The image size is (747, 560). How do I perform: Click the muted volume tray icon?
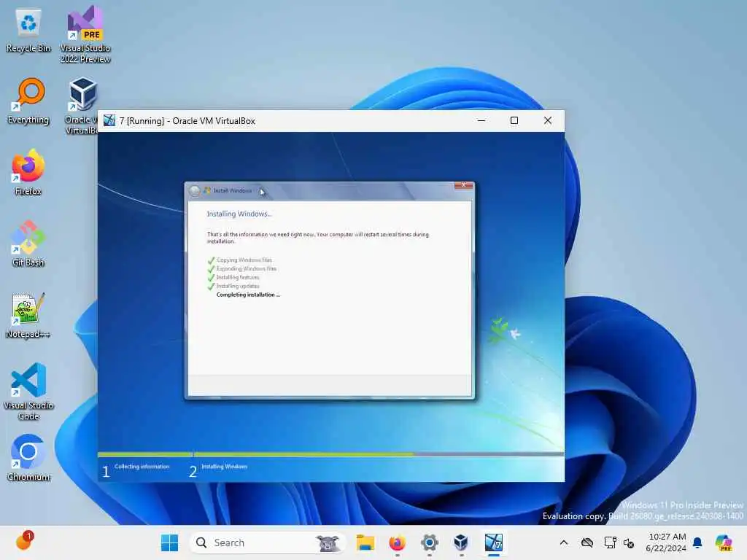(x=629, y=542)
